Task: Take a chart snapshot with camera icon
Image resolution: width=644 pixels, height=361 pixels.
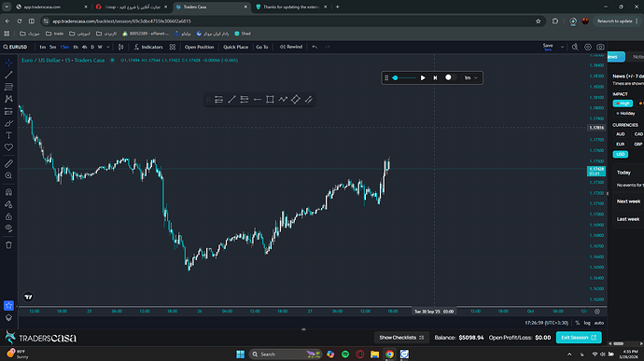Action: click(600, 48)
